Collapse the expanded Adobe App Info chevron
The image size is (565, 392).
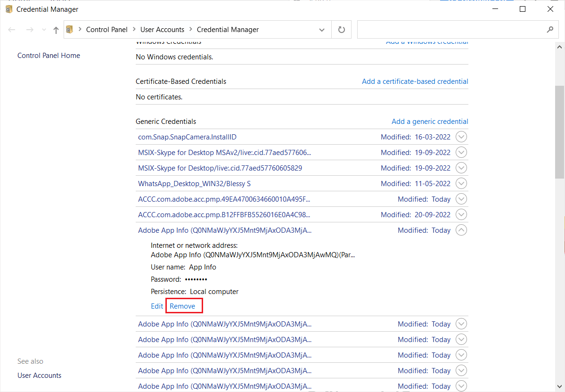[461, 230]
